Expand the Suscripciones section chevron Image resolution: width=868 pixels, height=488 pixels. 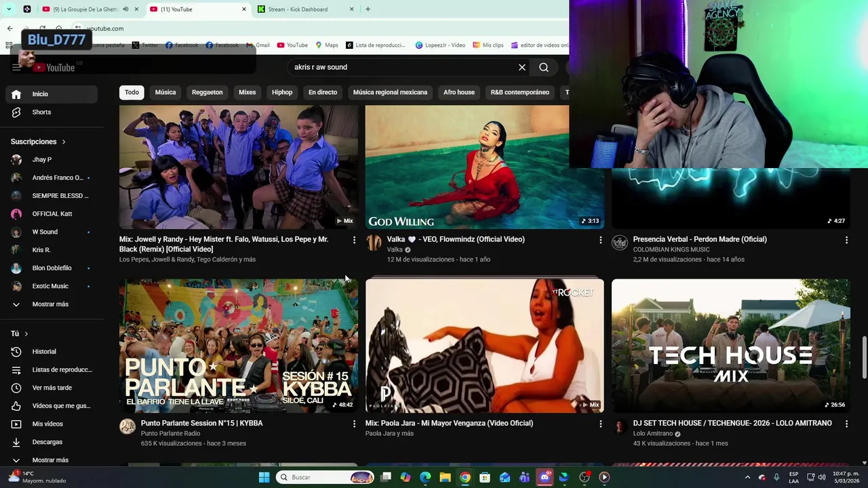pyautogui.click(x=64, y=142)
